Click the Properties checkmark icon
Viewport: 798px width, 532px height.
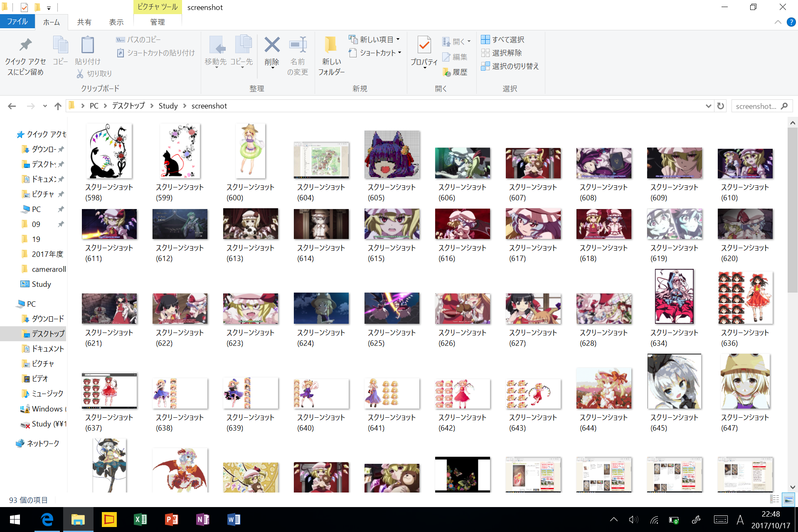click(x=424, y=45)
